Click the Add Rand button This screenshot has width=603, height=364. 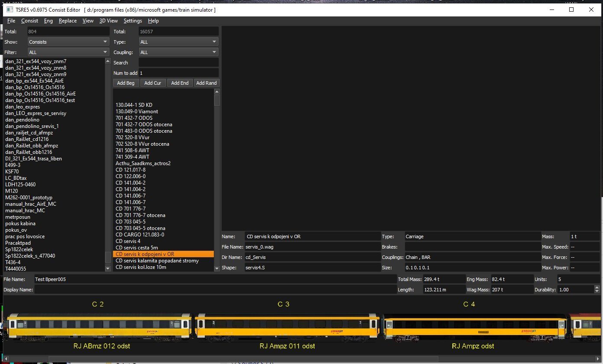206,83
